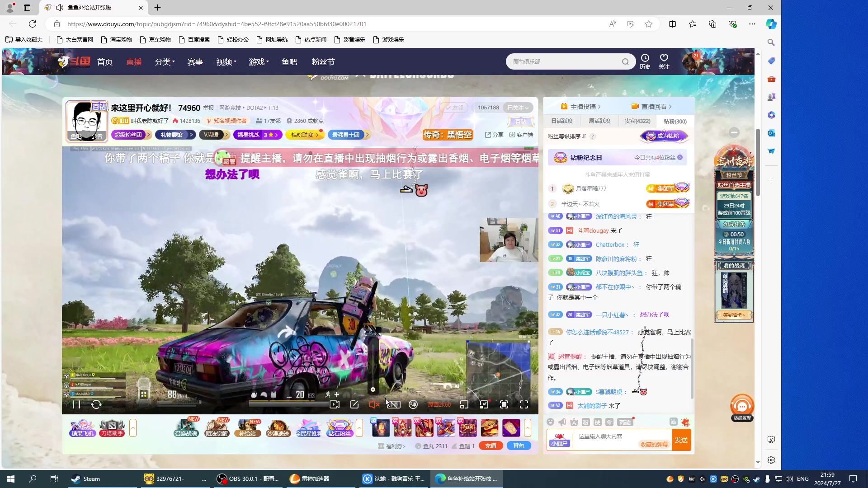Open the 补给站 supply station icon

point(247,427)
